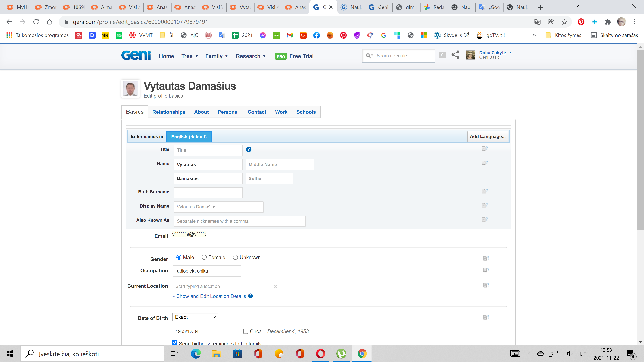The width and height of the screenshot is (644, 362).
Task: Open the Date of Birth Exact dropdown
Action: click(x=195, y=317)
